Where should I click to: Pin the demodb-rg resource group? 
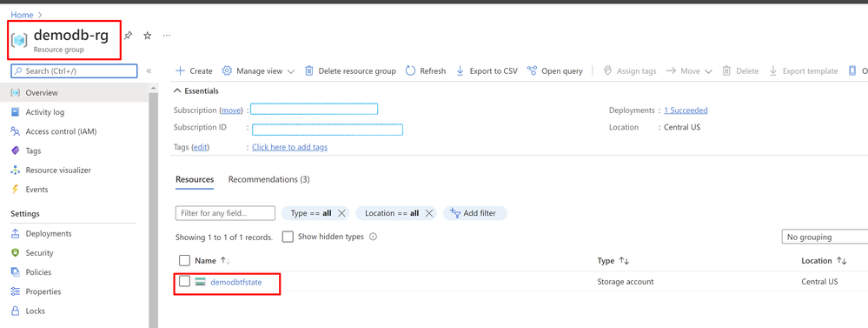128,36
